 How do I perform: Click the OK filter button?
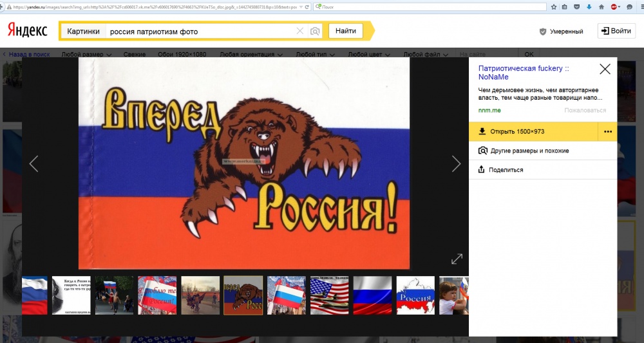click(x=529, y=54)
